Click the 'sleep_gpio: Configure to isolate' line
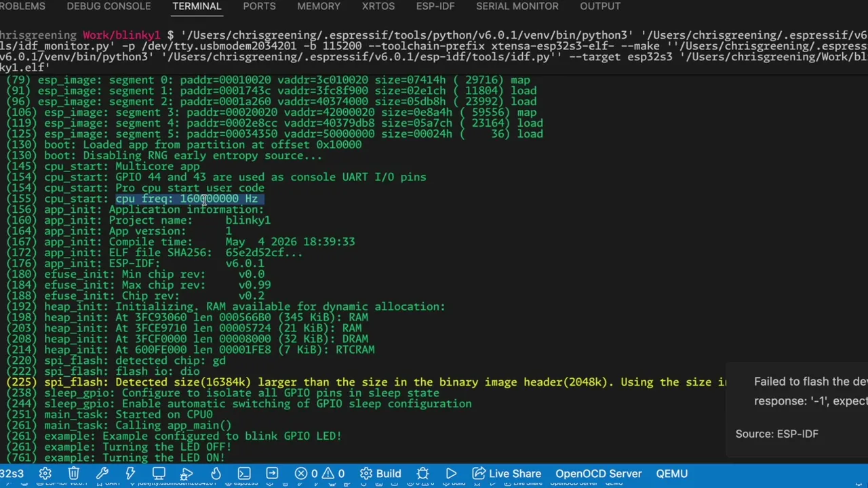The image size is (868, 488). [x=222, y=393]
